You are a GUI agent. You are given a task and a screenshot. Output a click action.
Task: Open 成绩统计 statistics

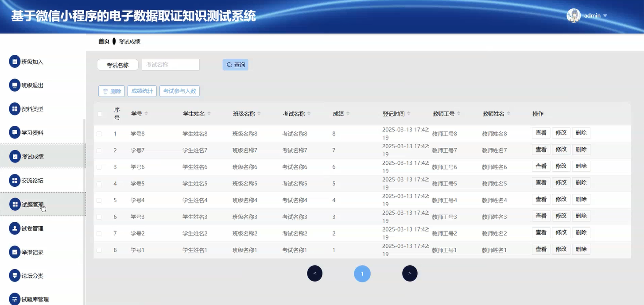tap(142, 91)
